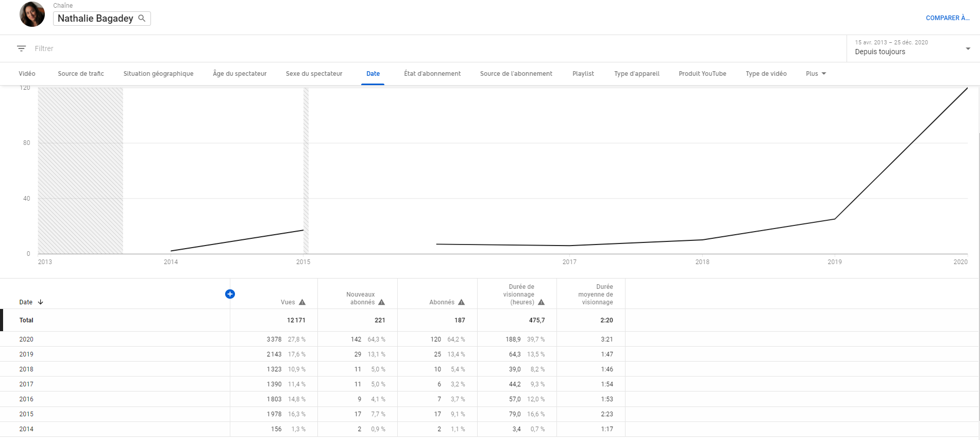
Task: Open the Source de l'abonnement tab
Action: pyautogui.click(x=516, y=74)
